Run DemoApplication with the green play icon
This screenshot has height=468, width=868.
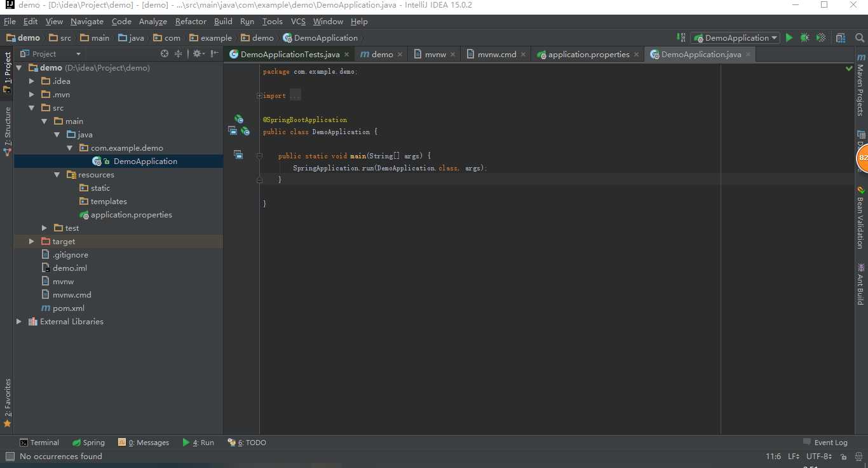789,38
